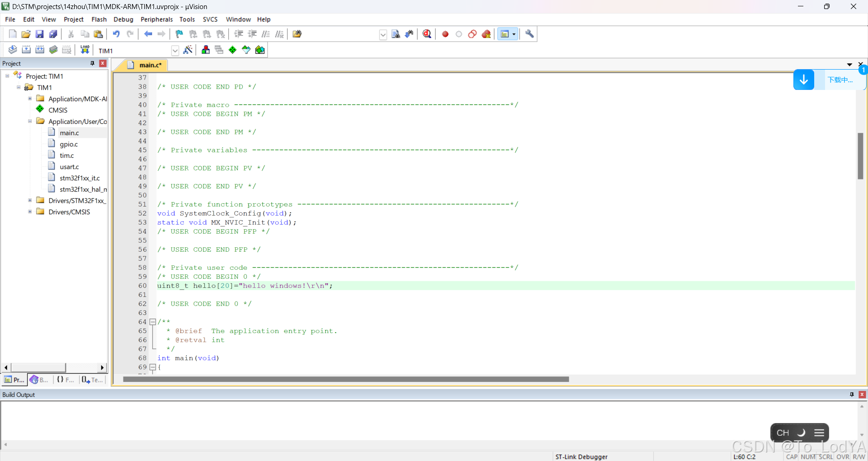Rebuild all target files
This screenshot has height=461, width=868.
40,50
